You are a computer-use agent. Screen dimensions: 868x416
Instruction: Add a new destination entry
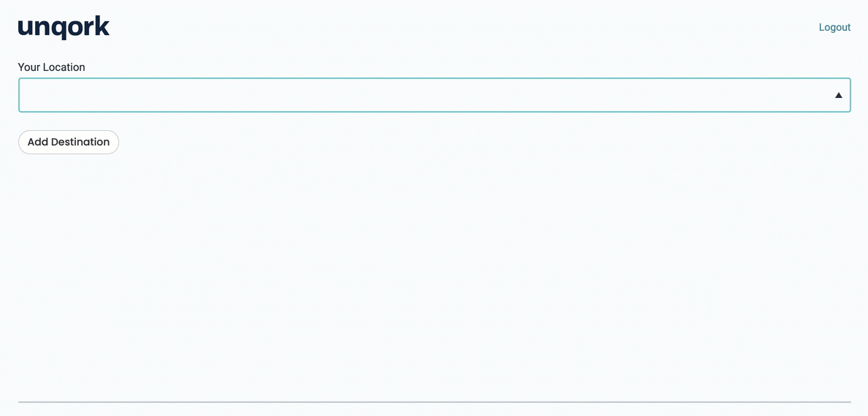click(69, 143)
